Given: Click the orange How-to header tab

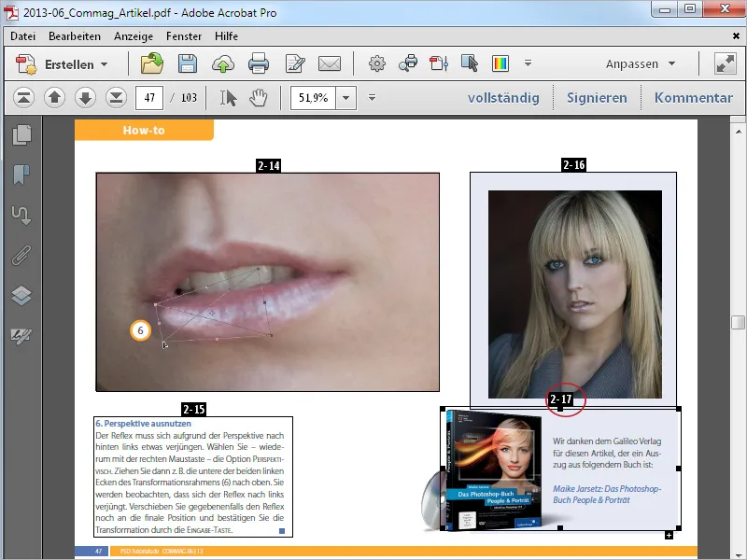Looking at the screenshot, I should coord(144,130).
